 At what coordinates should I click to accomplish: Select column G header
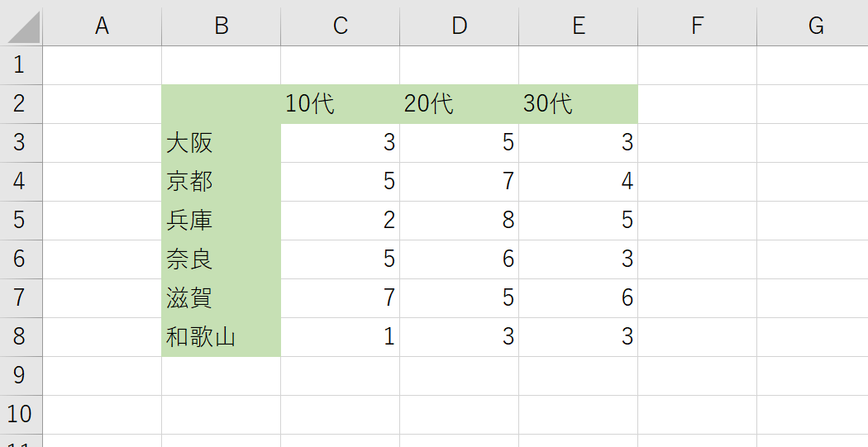[813, 26]
